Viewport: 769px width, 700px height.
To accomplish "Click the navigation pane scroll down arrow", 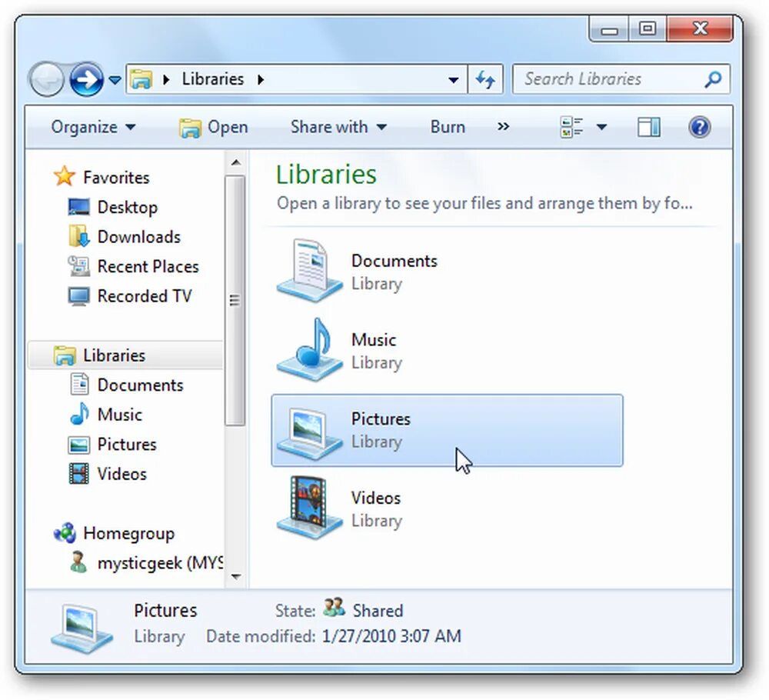I will click(236, 577).
